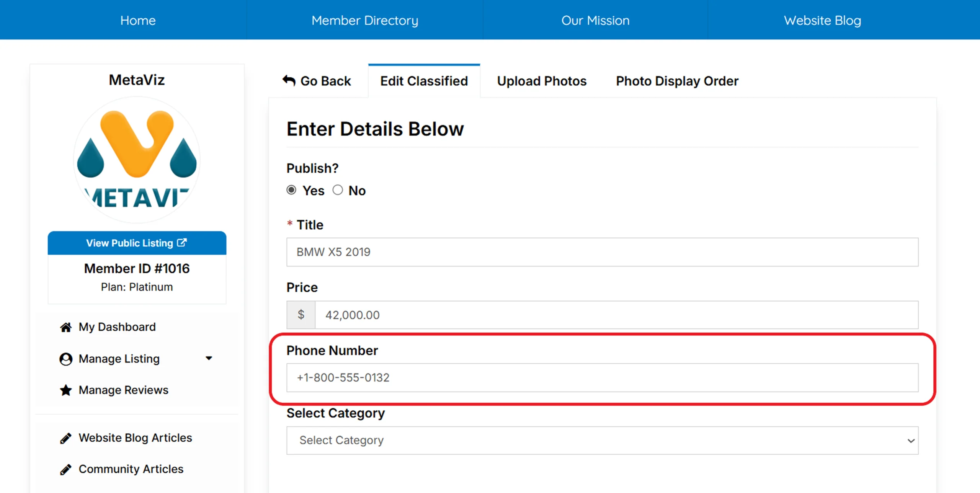The width and height of the screenshot is (980, 493).
Task: Open Member Directory in top navigation
Action: (365, 20)
